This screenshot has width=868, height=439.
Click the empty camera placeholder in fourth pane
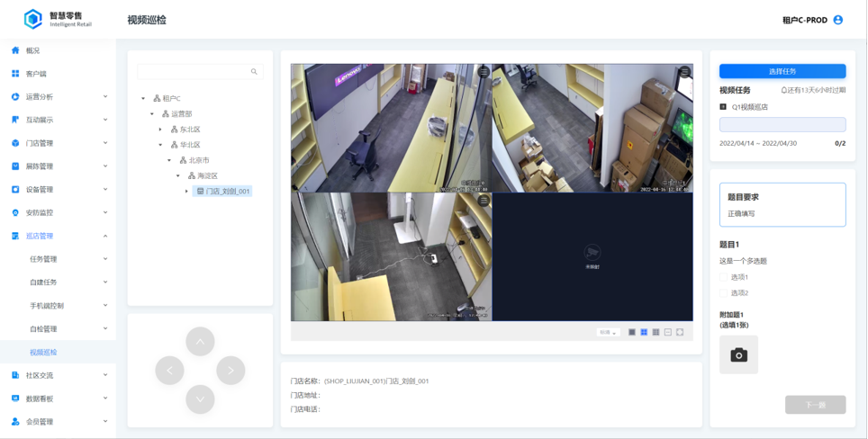click(592, 256)
